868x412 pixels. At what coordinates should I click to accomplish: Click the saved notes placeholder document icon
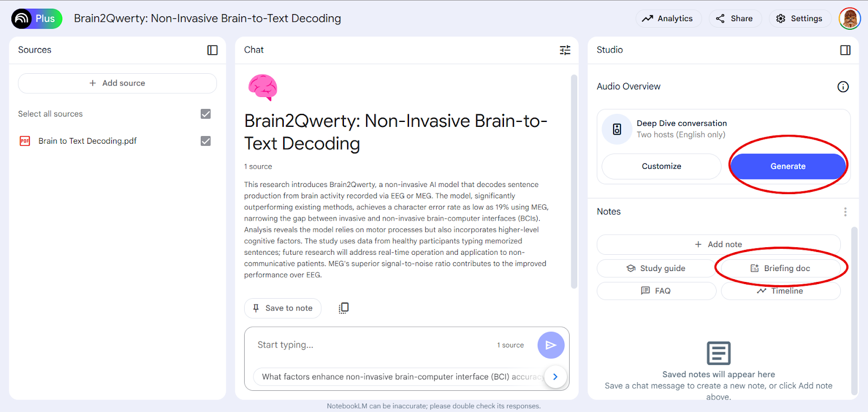719,353
